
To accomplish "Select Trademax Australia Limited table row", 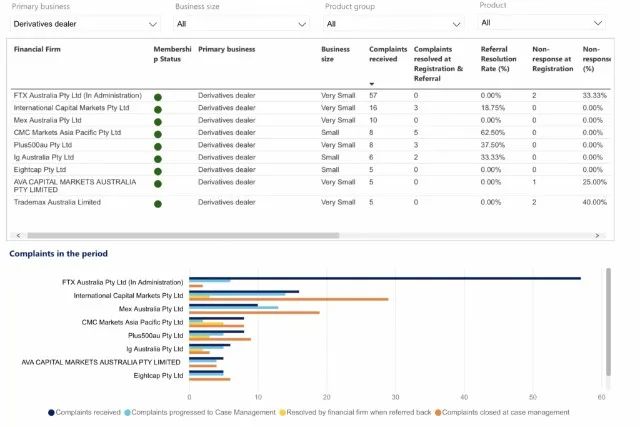I will 311,202.
